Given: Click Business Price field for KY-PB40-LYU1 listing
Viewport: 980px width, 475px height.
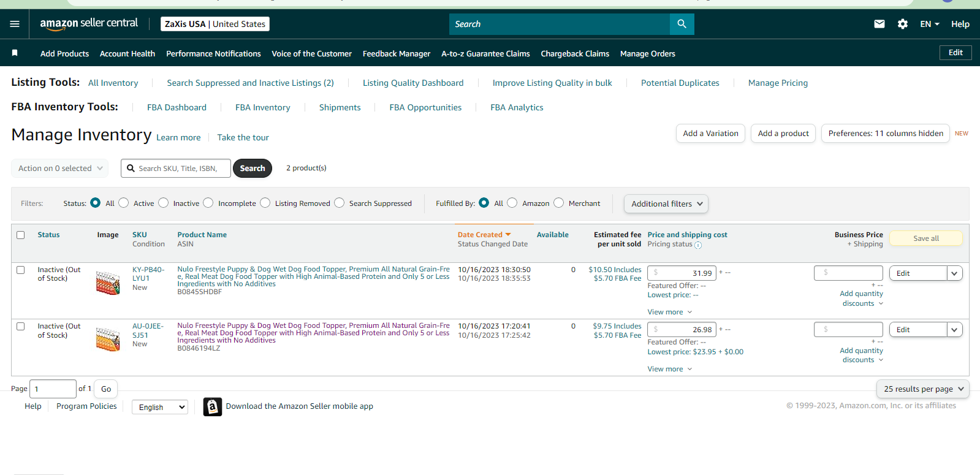Looking at the screenshot, I should click(x=848, y=273).
